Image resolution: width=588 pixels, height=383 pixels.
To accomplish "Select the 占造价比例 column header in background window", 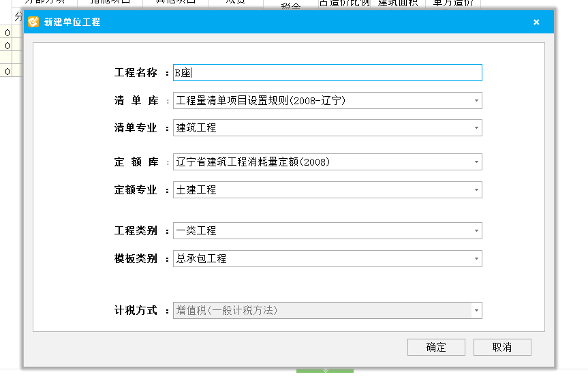I will coord(344,3).
